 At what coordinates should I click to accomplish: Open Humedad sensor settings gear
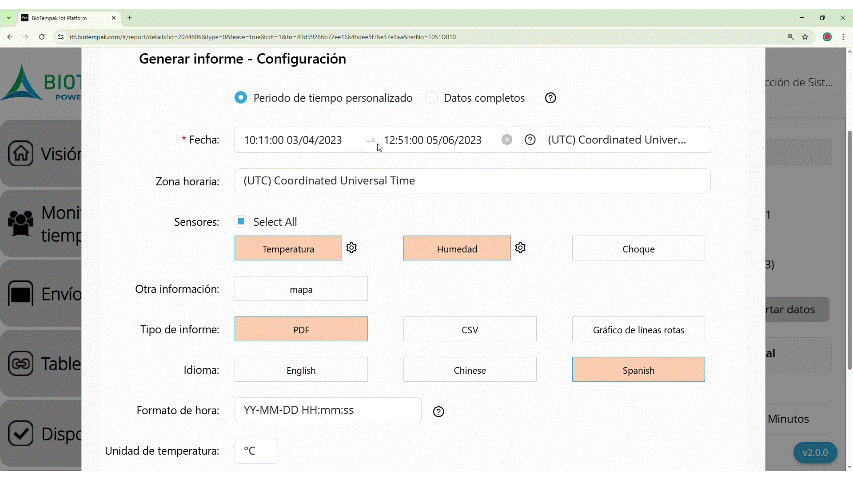point(521,248)
